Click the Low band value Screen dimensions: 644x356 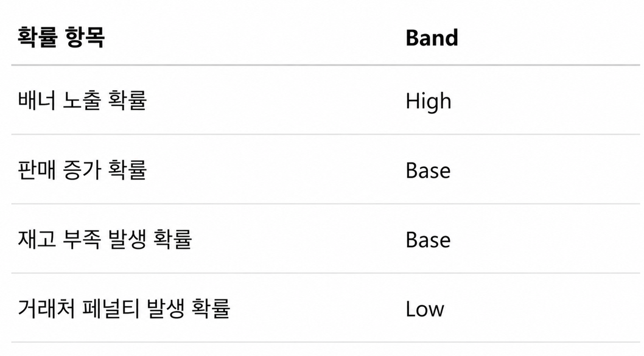[425, 309]
